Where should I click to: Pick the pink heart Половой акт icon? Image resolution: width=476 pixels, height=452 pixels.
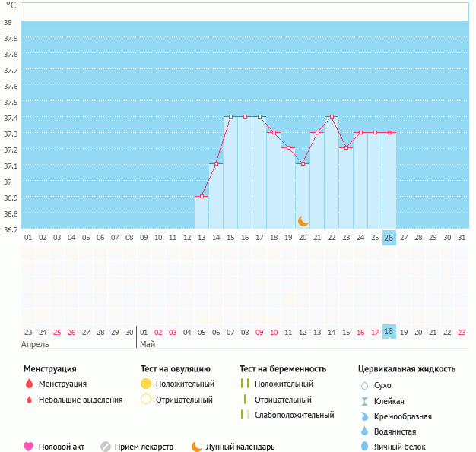pyautogui.click(x=29, y=447)
